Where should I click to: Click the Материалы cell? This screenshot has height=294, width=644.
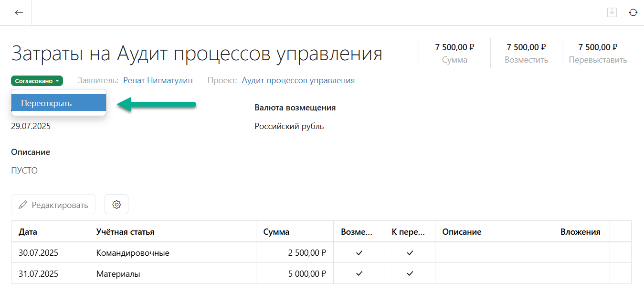(172, 273)
